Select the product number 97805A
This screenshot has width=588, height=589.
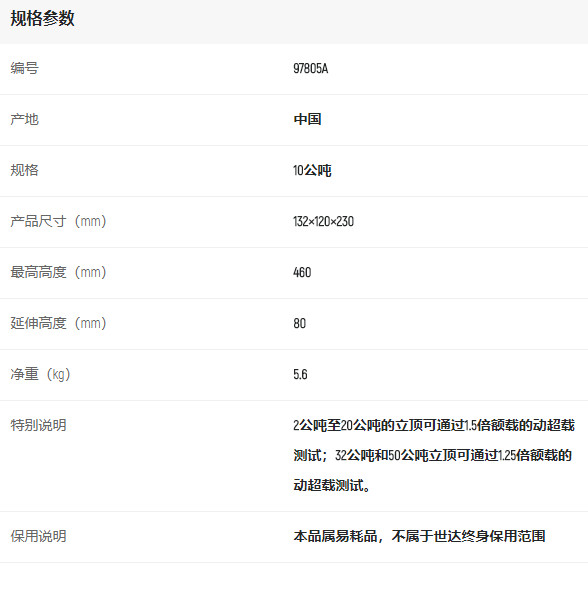click(x=311, y=68)
